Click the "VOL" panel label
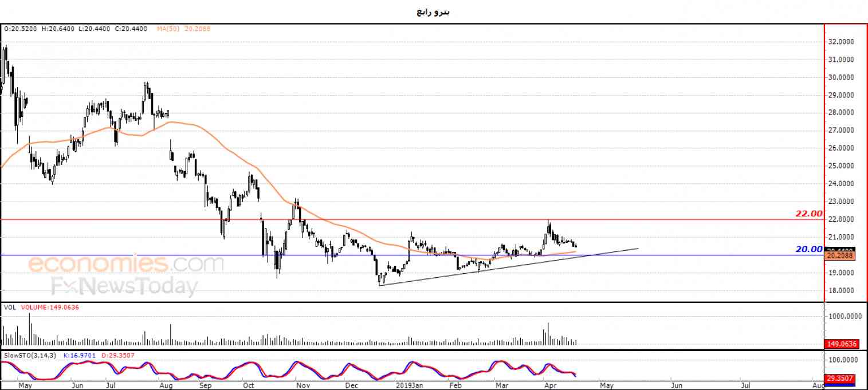868x390 pixels. 10,308
